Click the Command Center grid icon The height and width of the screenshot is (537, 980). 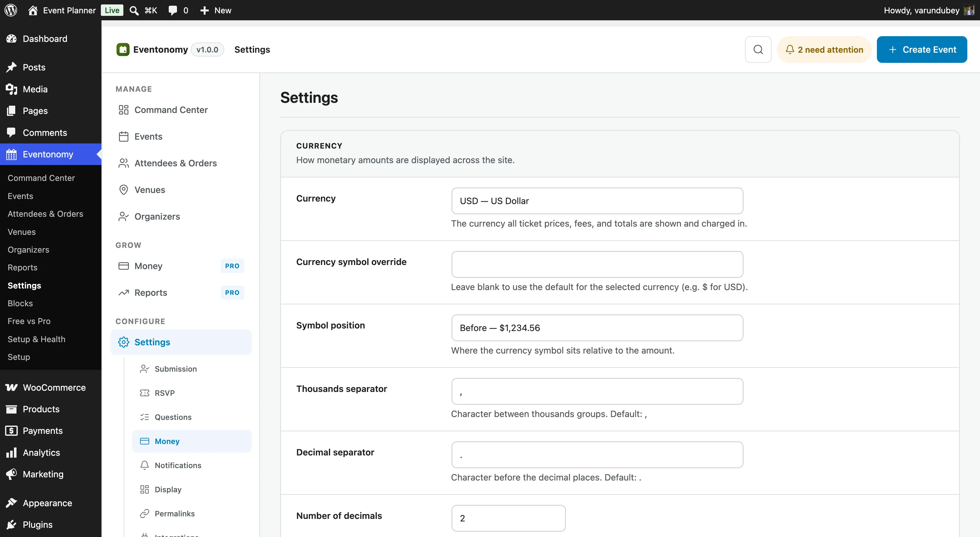124,110
